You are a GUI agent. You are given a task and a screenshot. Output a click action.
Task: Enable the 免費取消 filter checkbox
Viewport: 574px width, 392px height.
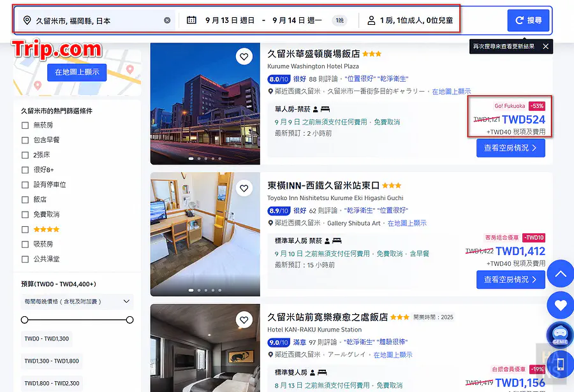(25, 214)
